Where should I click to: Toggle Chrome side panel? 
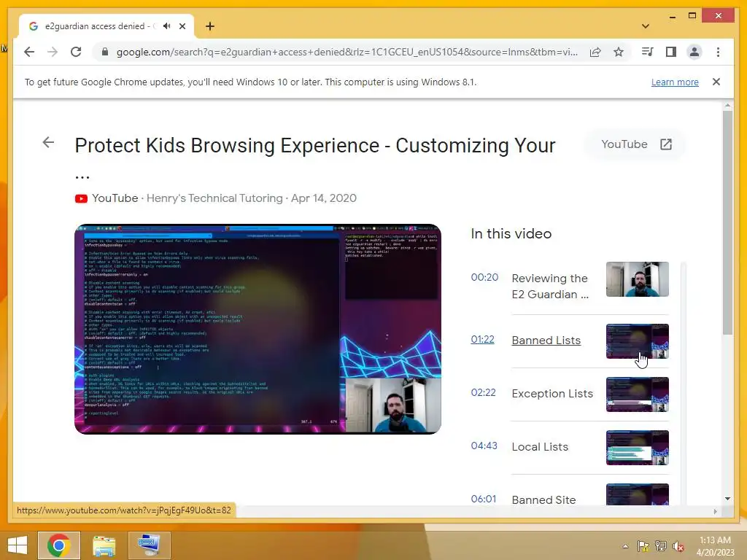pyautogui.click(x=671, y=52)
